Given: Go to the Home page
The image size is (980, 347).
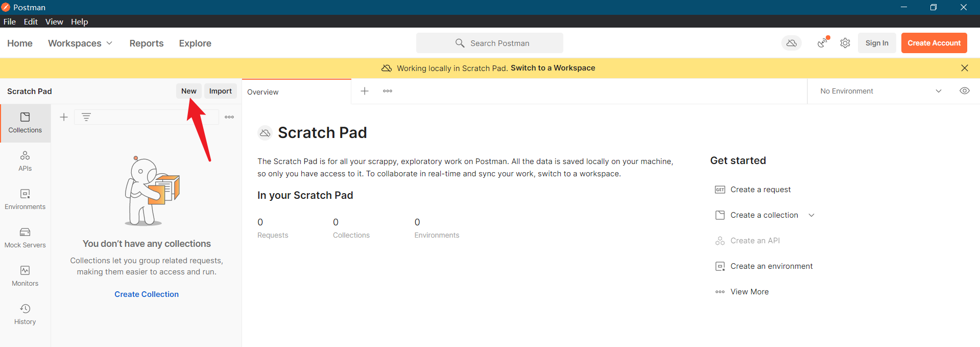Looking at the screenshot, I should tap(20, 43).
